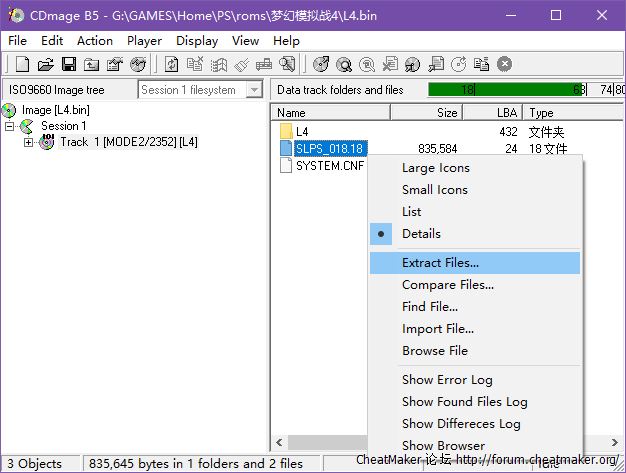Click the Open folder toolbar icon
The width and height of the screenshot is (626, 473).
click(x=45, y=64)
